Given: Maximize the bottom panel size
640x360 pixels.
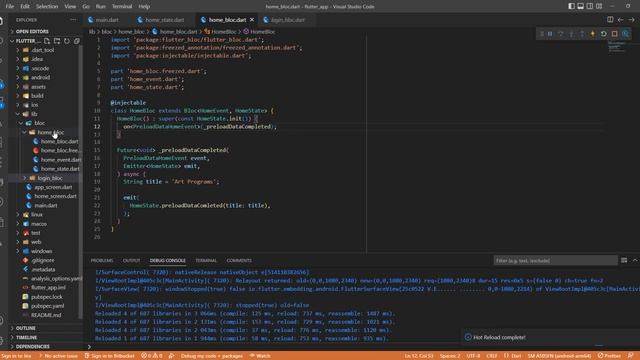Looking at the screenshot, I should tap(635, 260).
